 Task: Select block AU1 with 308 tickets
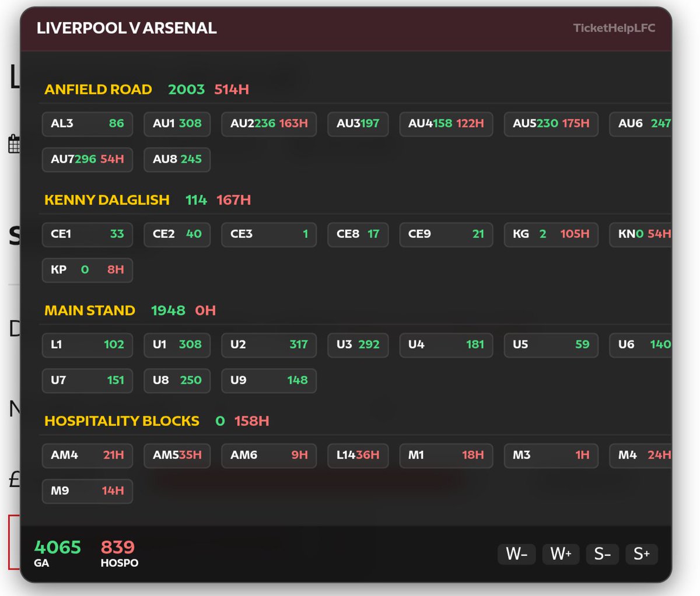[x=177, y=124]
